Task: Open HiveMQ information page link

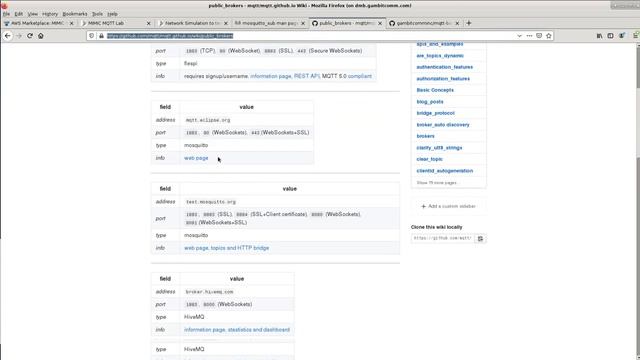Action: click(x=204, y=330)
